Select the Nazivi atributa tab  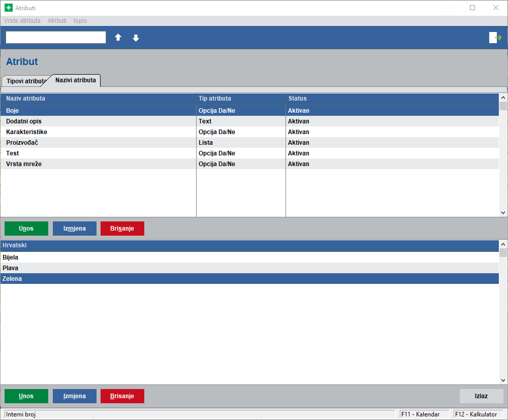[76, 80]
